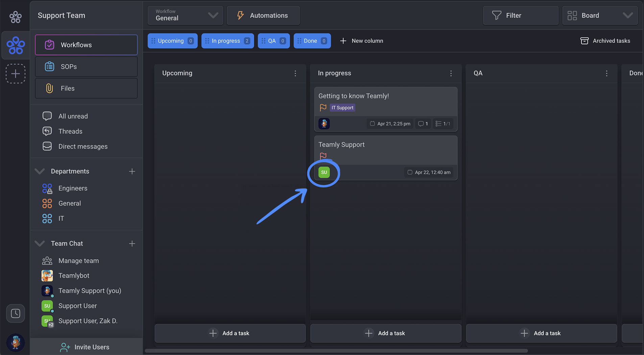
Task: Open the Workflows section
Action: click(x=86, y=45)
